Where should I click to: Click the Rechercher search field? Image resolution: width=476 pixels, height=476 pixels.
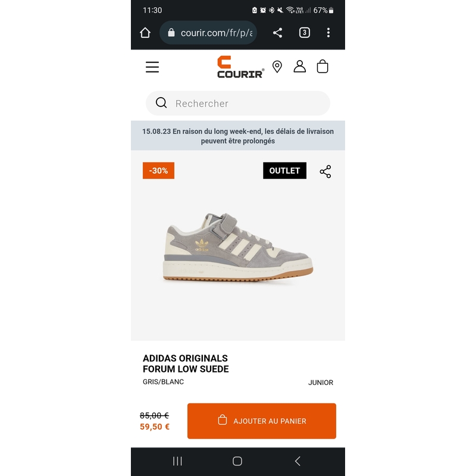pos(237,103)
